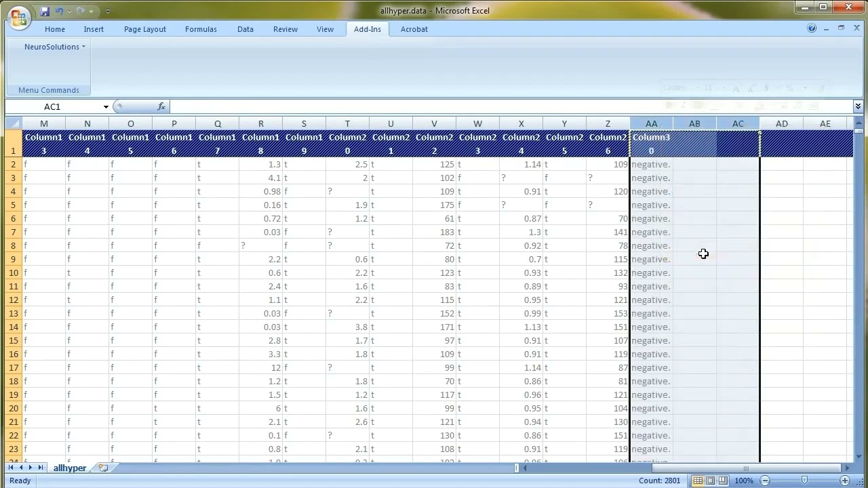Click the zoom slider handle
Image resolution: width=868 pixels, height=488 pixels.
[x=804, y=481]
